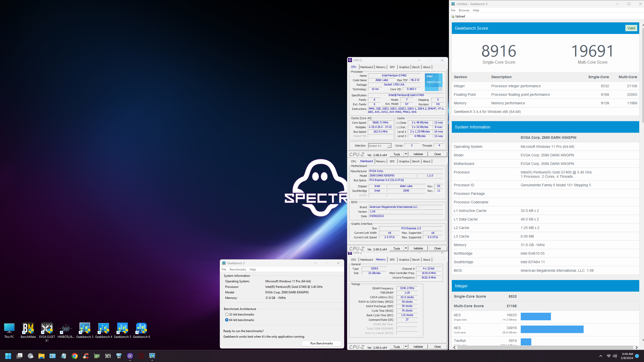Open clock and date in taskbar
Screen dimensions: 644x362
(x=627, y=356)
